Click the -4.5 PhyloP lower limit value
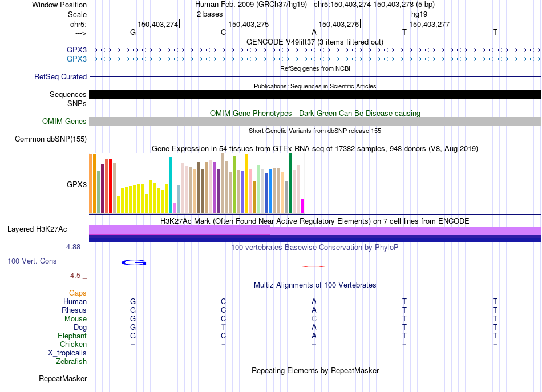Screen dimensions: 542x392 point(74,276)
